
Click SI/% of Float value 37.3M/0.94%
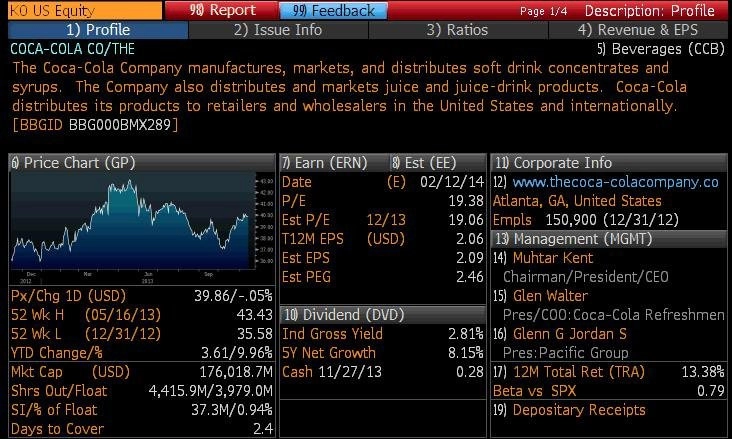(x=232, y=410)
